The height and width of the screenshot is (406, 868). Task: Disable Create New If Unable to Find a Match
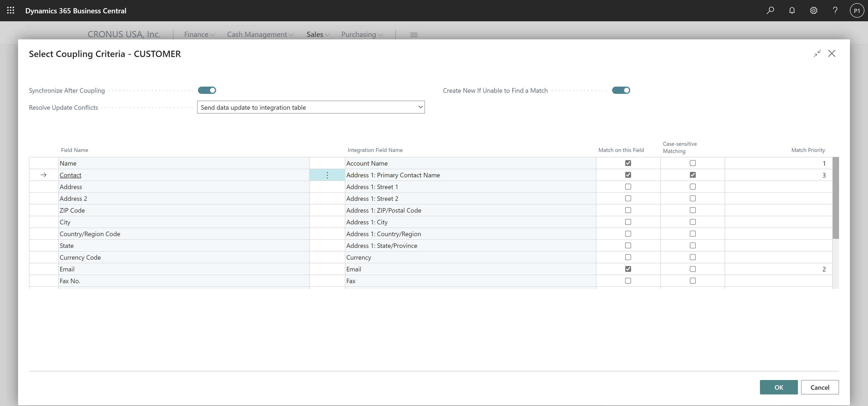621,90
